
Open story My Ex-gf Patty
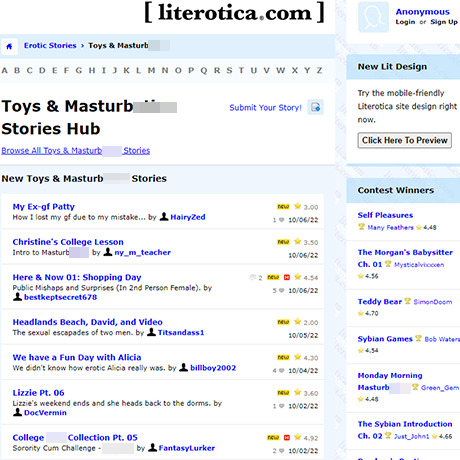(44, 207)
